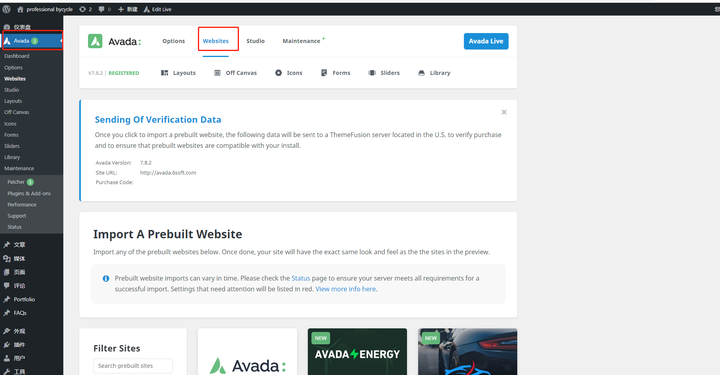Open Off Canvas from the header toolbar
Image resolution: width=720 pixels, height=375 pixels.
[x=236, y=73]
